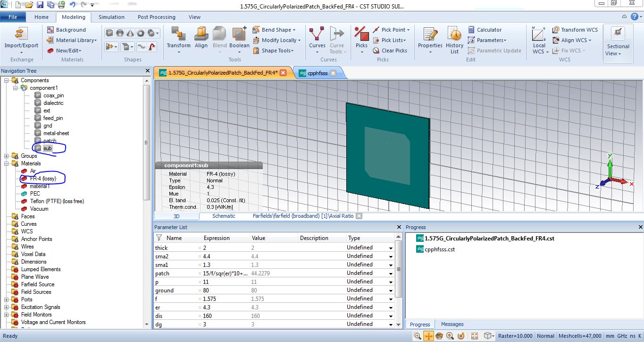The height and width of the screenshot is (342, 644).
Task: Select FR-4 (lossy) material
Action: [42, 179]
